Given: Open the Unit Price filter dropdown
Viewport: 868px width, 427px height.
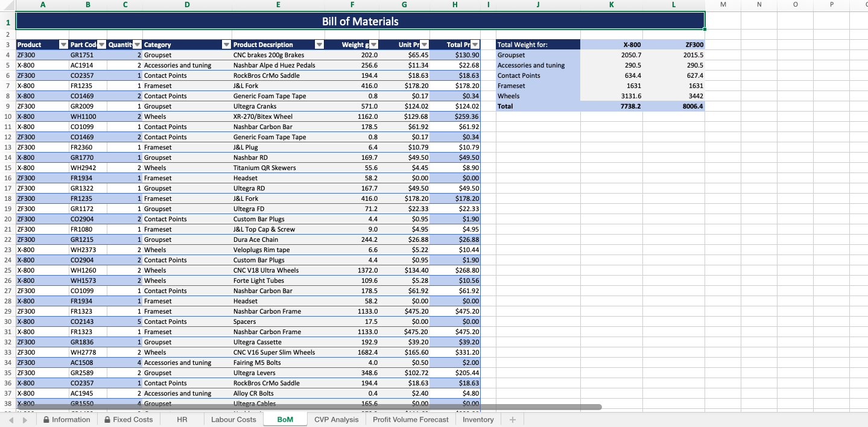Looking at the screenshot, I should [423, 44].
